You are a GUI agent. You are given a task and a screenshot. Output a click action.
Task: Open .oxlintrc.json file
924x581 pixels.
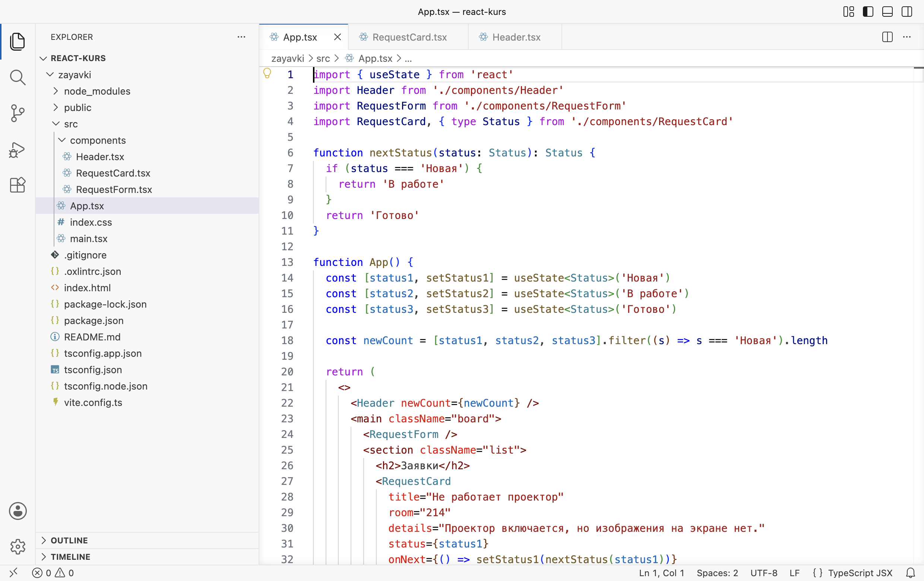(147, 271)
